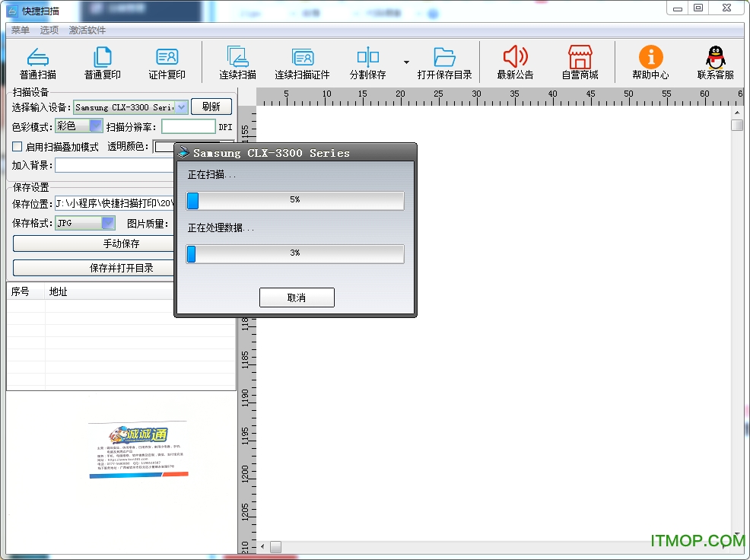
Task: Start 连续扫描 continuous scanning
Action: [x=238, y=57]
